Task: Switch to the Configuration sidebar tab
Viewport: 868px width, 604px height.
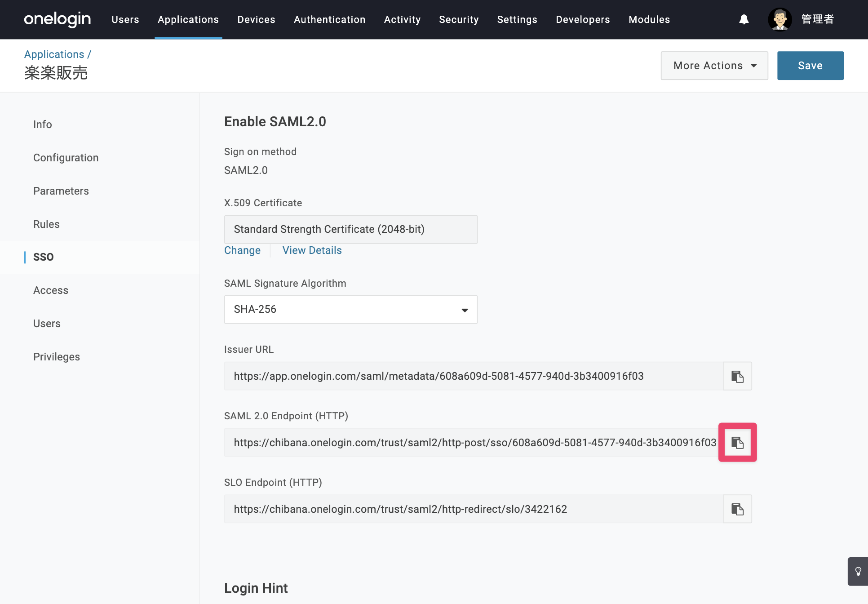Action: 66,158
